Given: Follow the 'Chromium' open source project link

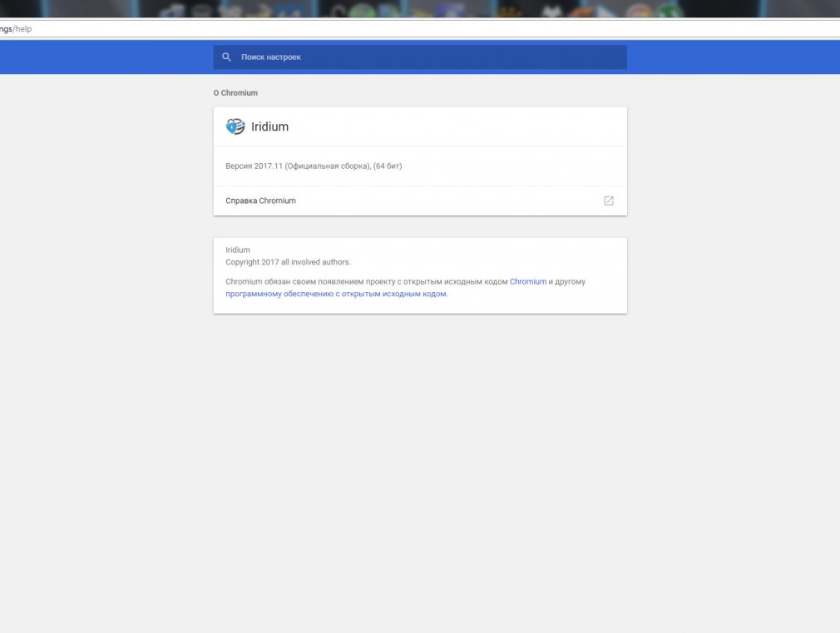Looking at the screenshot, I should click(x=527, y=281).
